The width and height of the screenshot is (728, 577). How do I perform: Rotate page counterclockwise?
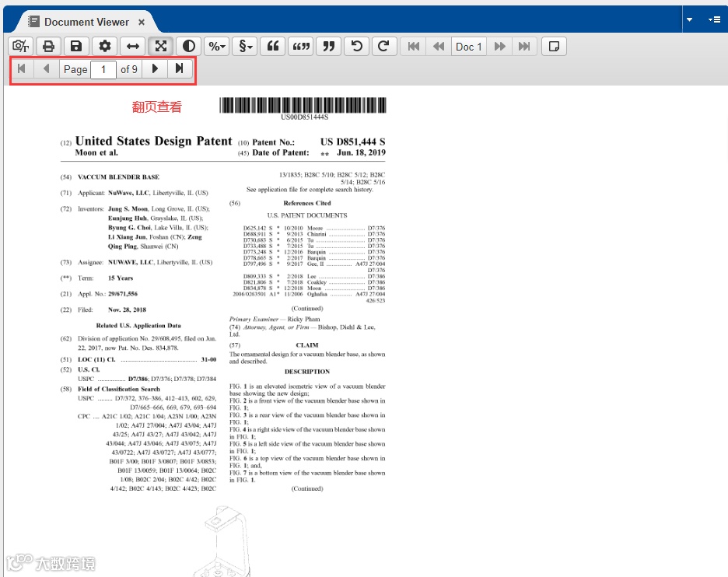click(x=356, y=47)
